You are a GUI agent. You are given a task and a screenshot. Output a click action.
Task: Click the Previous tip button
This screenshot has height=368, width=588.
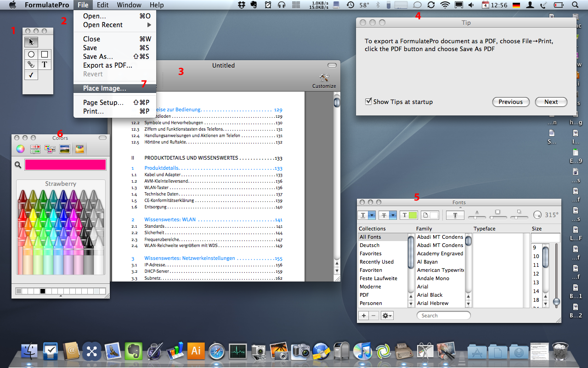510,102
